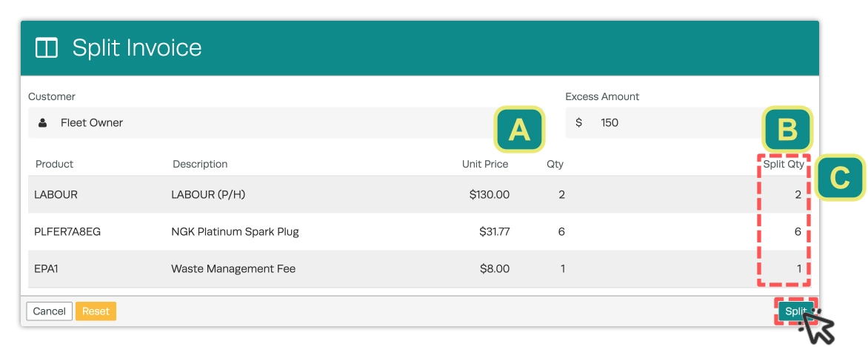Viewport: 868px width, 347px height.
Task: Click the Description column header
Action: (200, 164)
